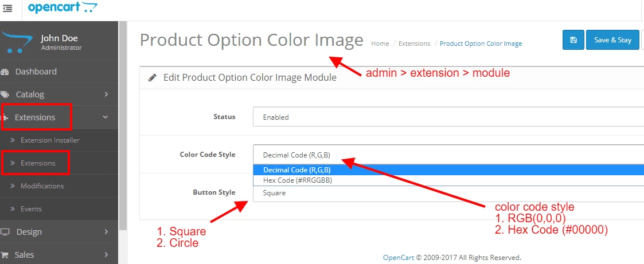Choose Hex Code (#RRGGBB) option
The width and height of the screenshot is (644, 264).
[x=298, y=180]
